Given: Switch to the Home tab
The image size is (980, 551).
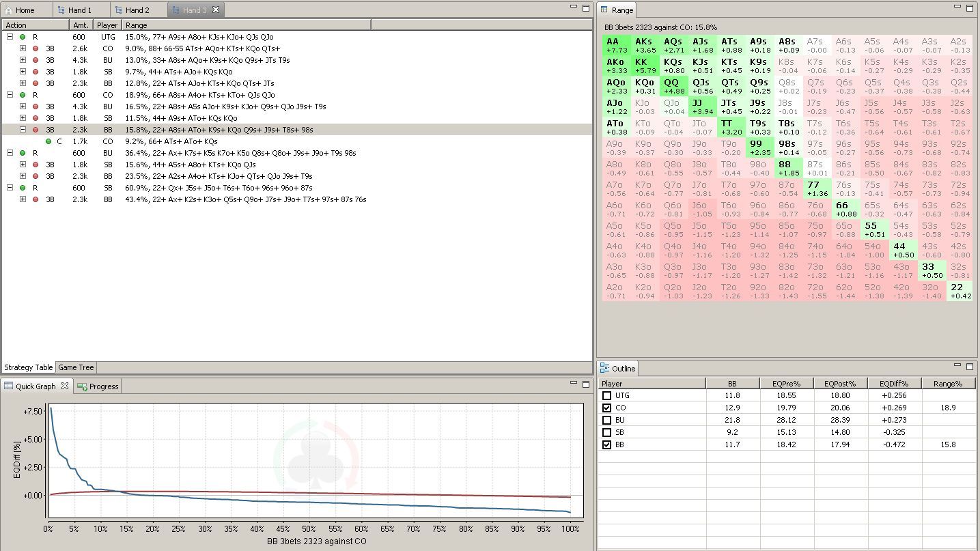Looking at the screenshot, I should [20, 10].
